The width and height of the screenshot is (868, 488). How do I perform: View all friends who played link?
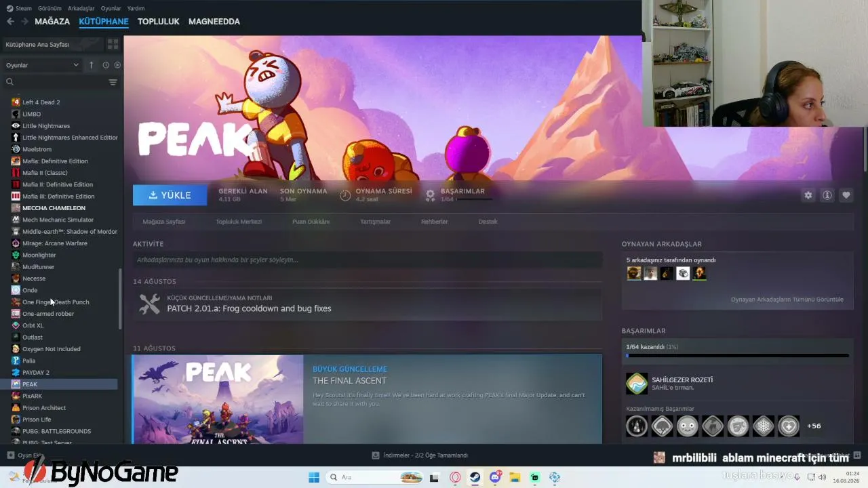point(787,300)
